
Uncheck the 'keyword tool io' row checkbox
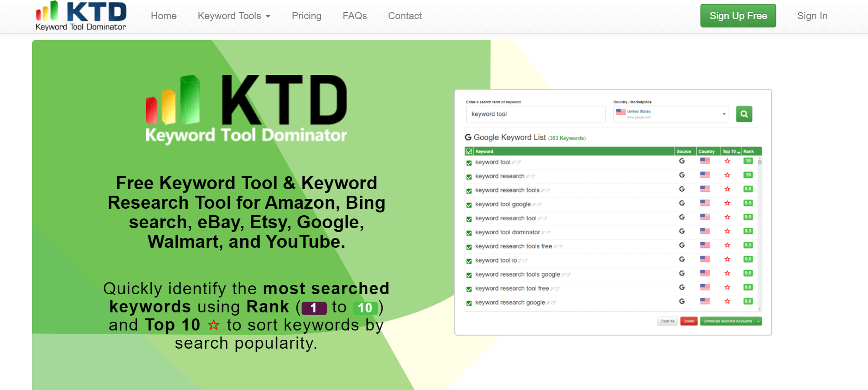pos(469,261)
